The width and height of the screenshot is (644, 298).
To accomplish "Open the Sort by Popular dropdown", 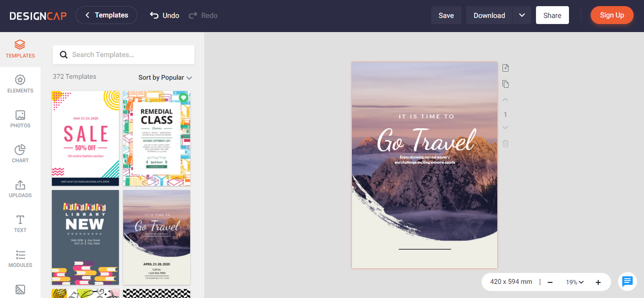I will tap(165, 78).
